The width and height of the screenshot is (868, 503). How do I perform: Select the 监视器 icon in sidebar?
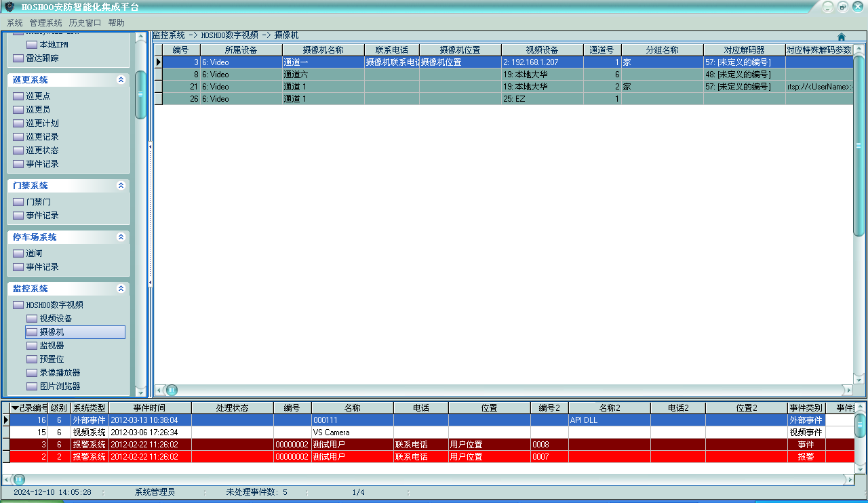pos(32,346)
